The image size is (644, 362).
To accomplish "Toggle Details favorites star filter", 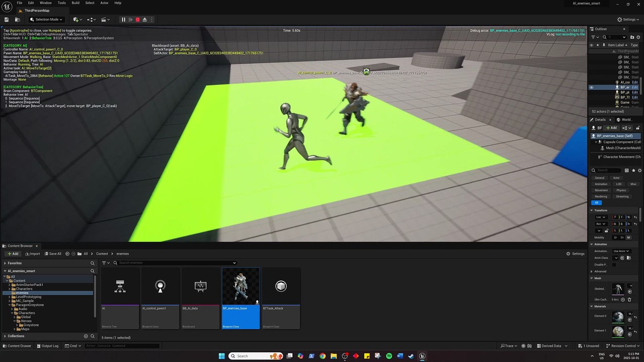I will (633, 170).
